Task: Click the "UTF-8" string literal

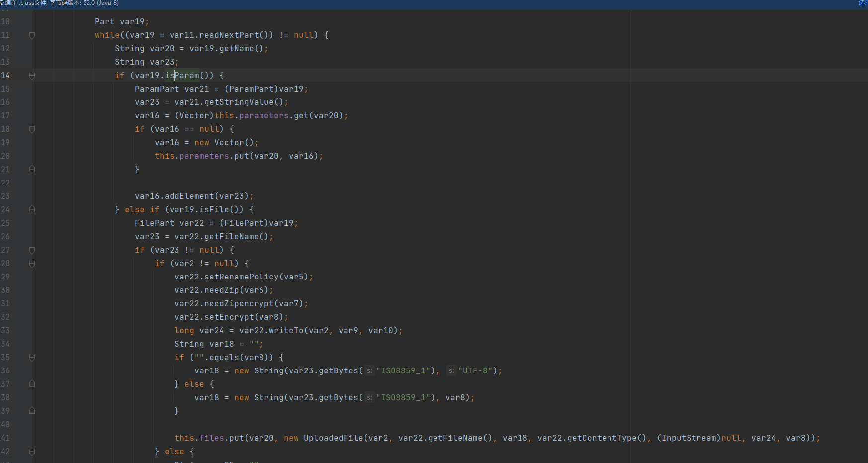Action: [x=475, y=371]
